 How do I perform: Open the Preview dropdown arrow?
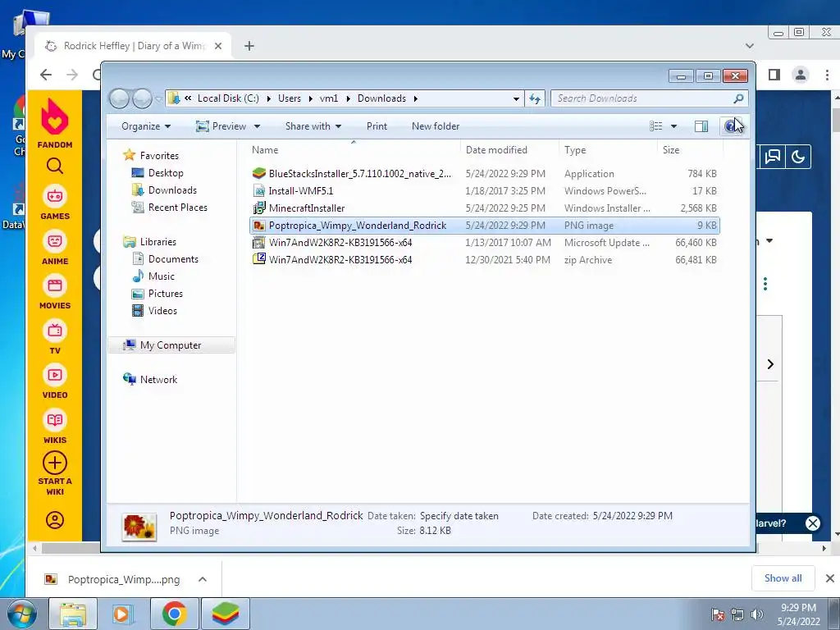pos(257,126)
